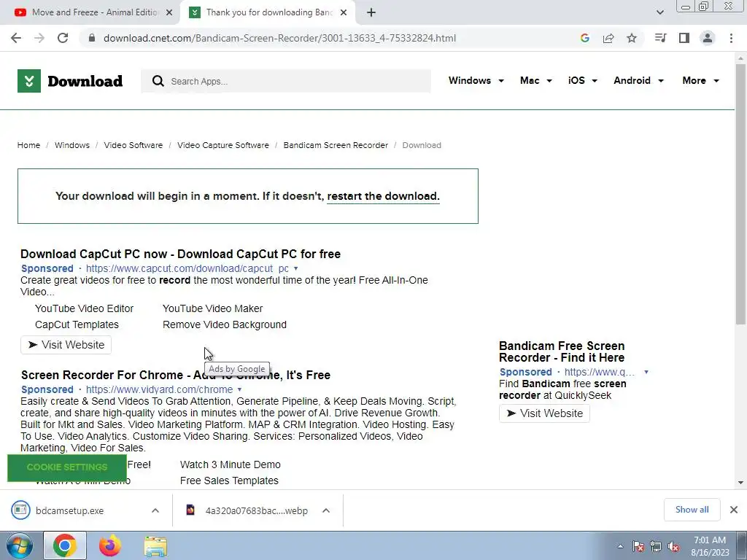
Task: Open the sidebar Bandicam ad options arrow
Action: [646, 373]
